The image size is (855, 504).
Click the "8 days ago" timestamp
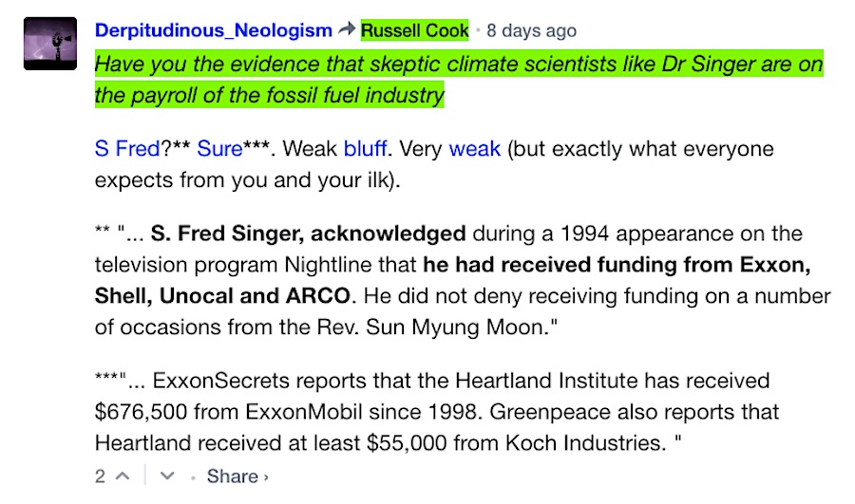click(x=531, y=30)
